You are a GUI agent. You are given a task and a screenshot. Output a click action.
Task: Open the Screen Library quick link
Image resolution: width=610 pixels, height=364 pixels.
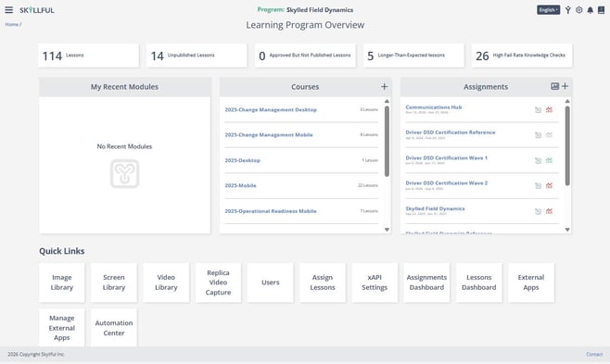[x=114, y=282]
